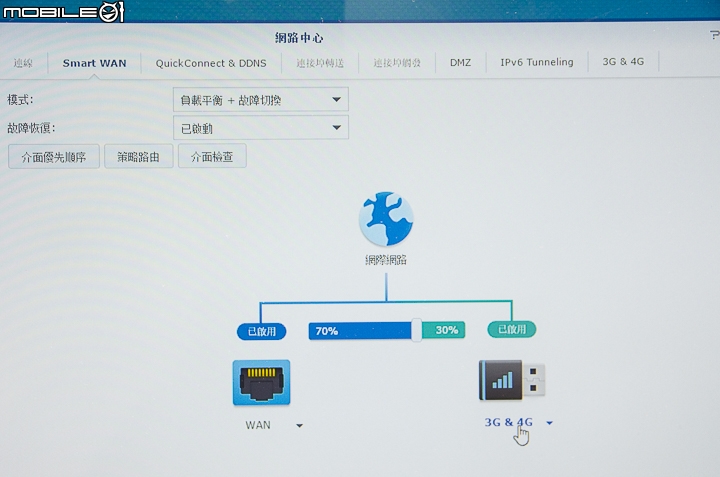Screen dimensions: 720x477
Task: Open the QuickConnect & DDNS tab
Action: pyautogui.click(x=211, y=63)
